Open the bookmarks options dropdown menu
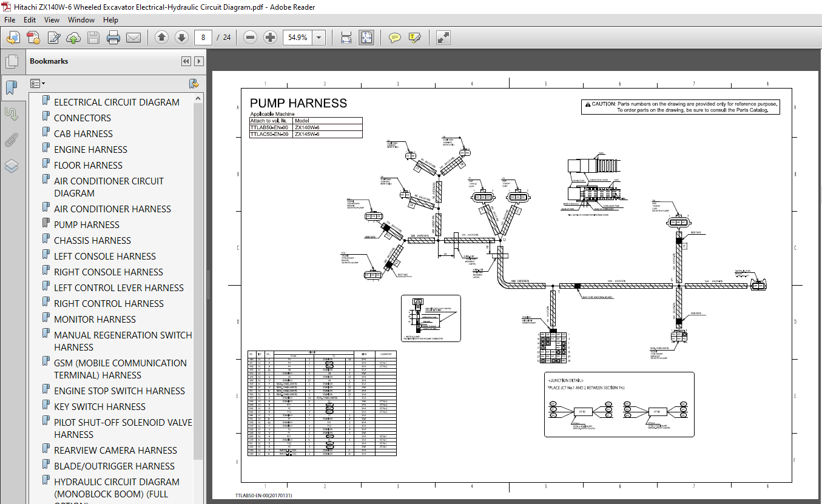This screenshot has height=504, width=822. click(x=38, y=83)
